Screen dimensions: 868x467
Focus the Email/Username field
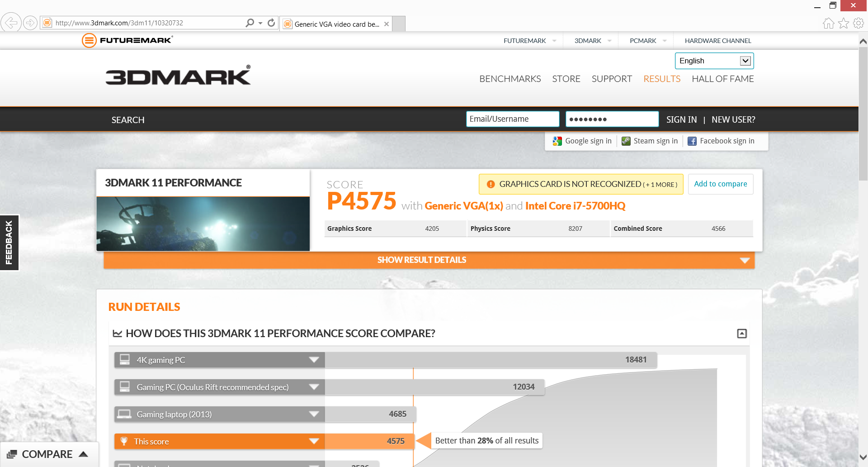point(513,119)
